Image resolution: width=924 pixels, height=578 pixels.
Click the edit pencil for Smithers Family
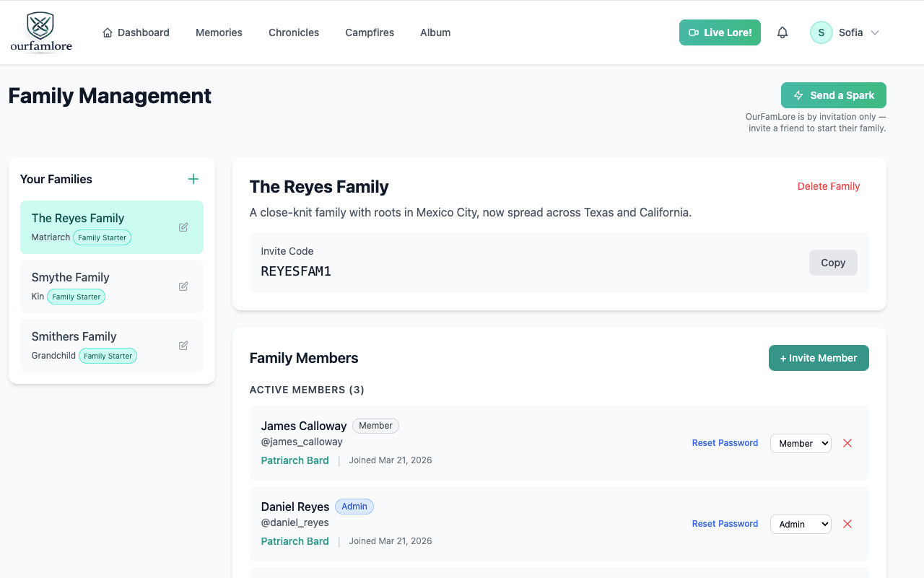183,345
